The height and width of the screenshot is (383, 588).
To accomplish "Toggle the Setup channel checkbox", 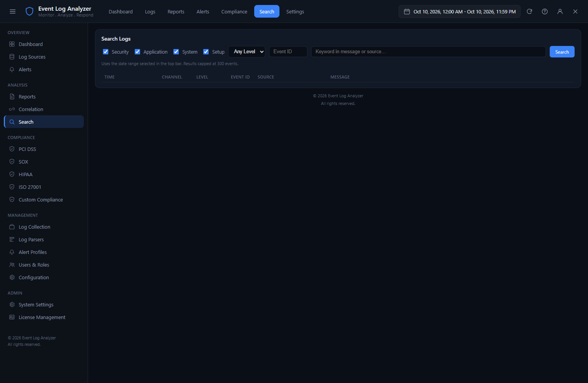I will pos(206,52).
